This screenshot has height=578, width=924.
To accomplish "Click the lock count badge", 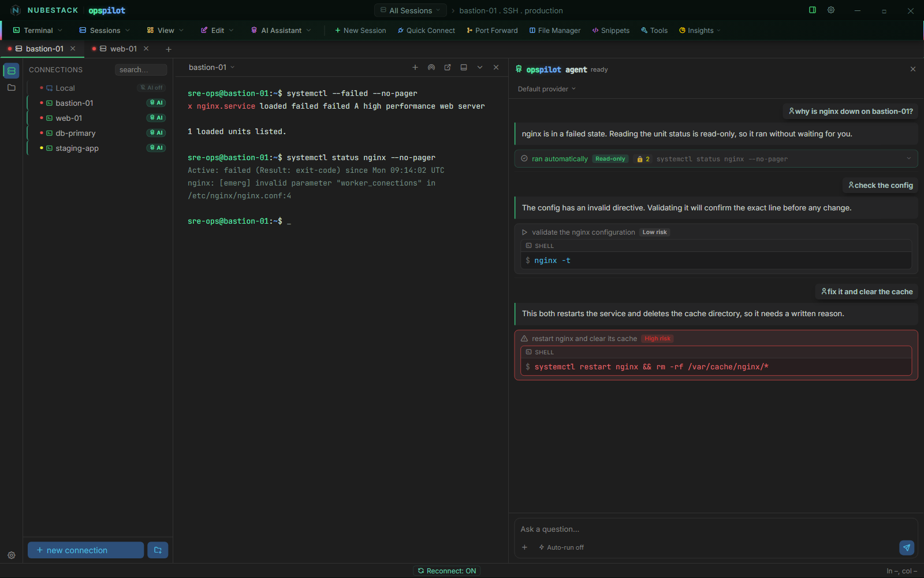I will click(643, 159).
